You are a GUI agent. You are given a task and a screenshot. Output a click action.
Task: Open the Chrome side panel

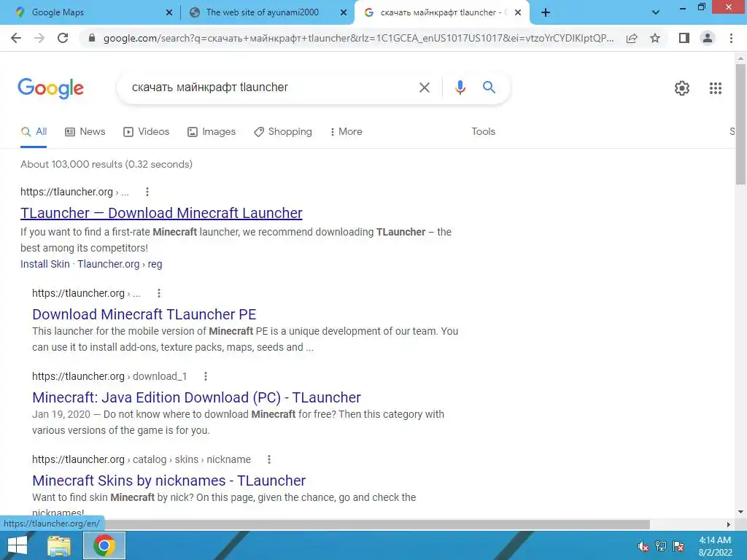tap(684, 38)
